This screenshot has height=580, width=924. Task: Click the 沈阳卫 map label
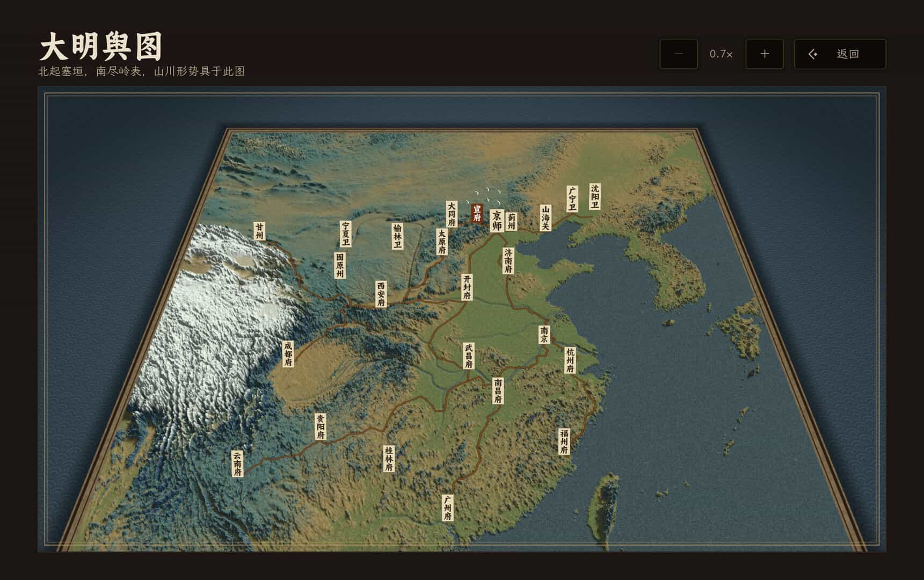click(x=595, y=197)
